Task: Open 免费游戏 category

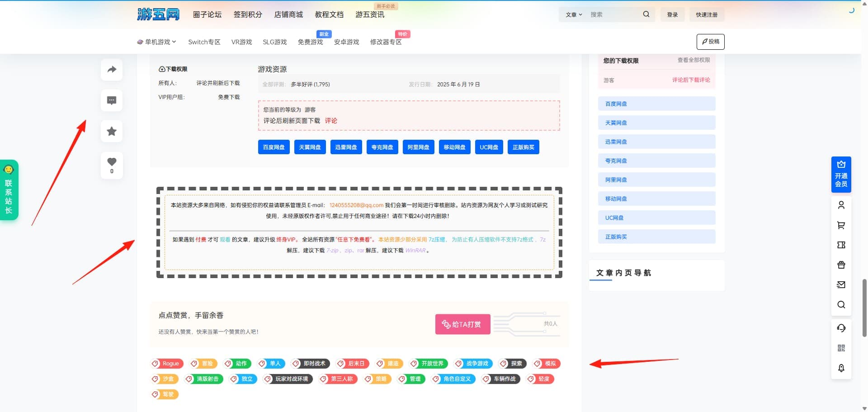Action: (310, 42)
